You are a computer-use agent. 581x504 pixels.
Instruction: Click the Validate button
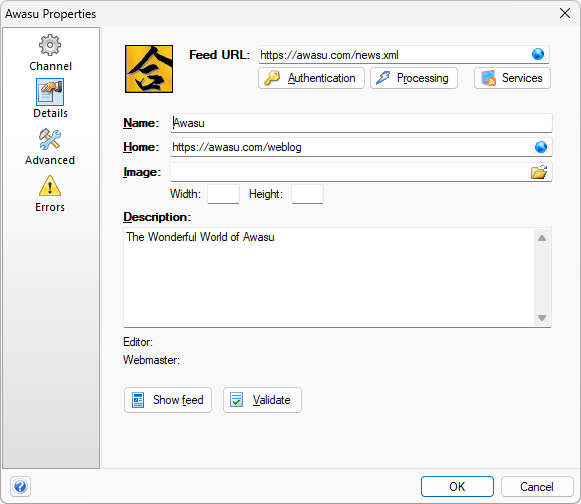pyautogui.click(x=262, y=400)
